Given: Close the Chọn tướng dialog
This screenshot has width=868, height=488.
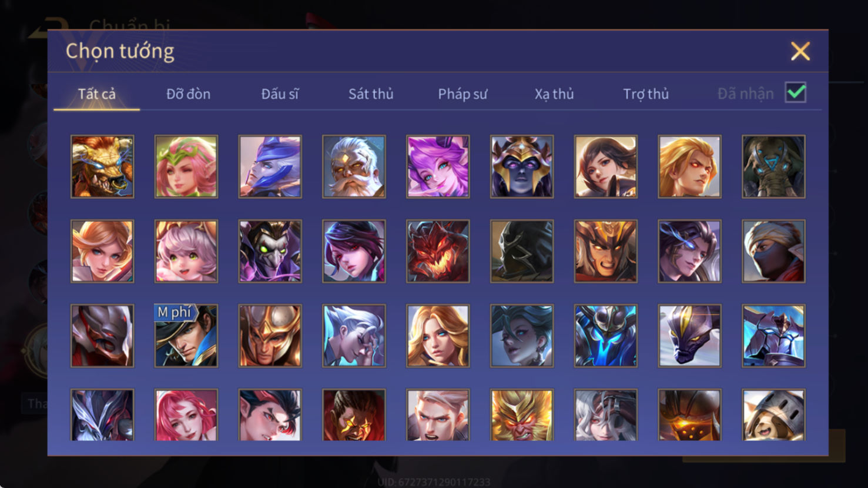Looking at the screenshot, I should pyautogui.click(x=800, y=51).
